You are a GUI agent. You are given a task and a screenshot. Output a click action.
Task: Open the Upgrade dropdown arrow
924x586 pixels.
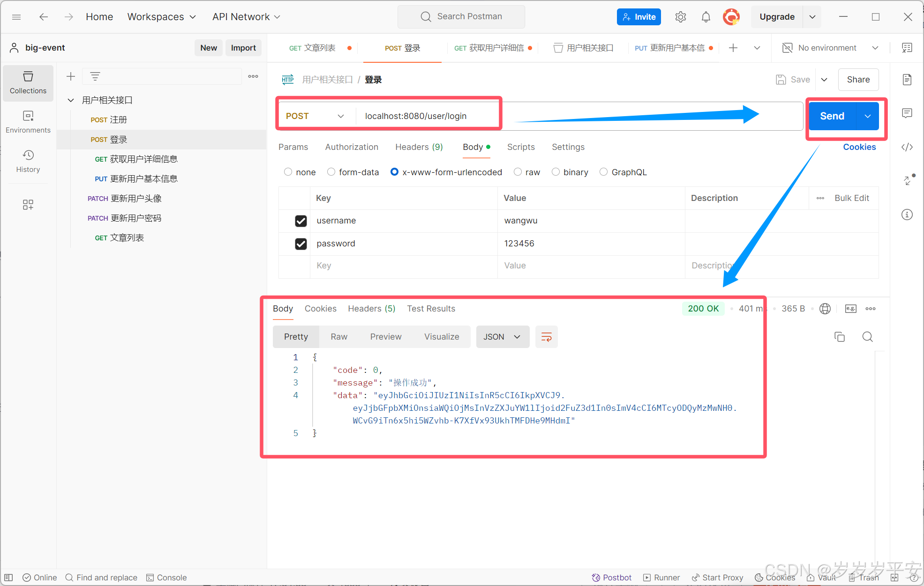(812, 17)
